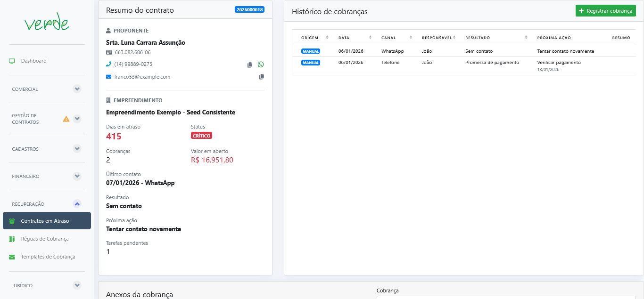Image resolution: width=644 pixels, height=299 pixels.
Task: Expand the Financeiro menu section
Action: click(77, 176)
